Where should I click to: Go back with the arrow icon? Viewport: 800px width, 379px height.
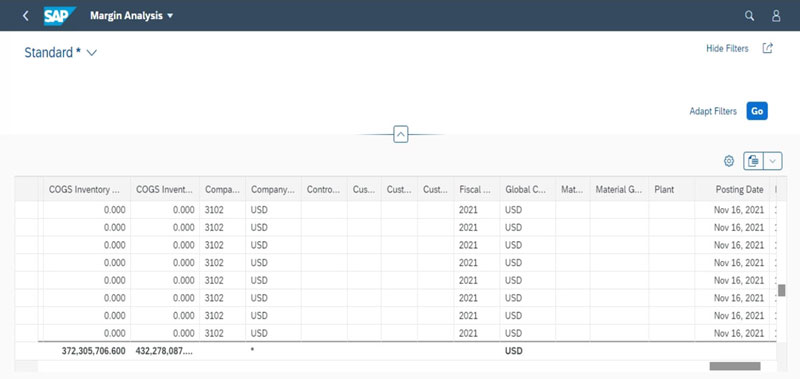pos(26,16)
